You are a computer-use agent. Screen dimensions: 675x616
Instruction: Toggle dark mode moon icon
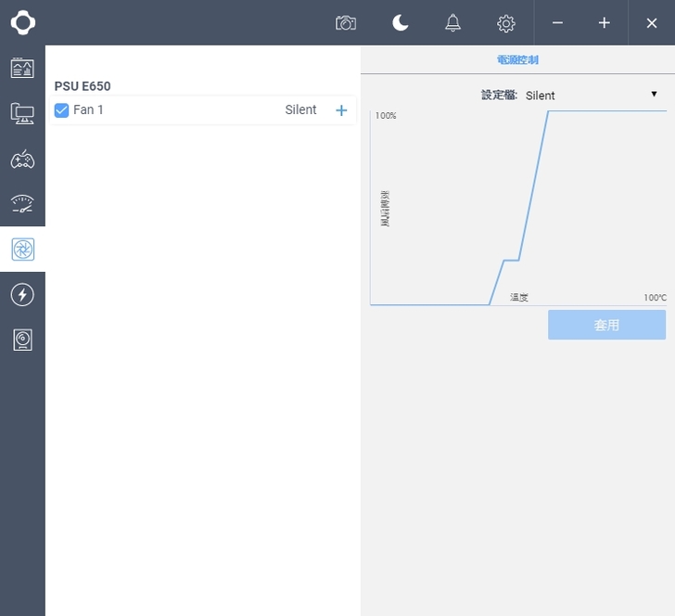pos(401,23)
